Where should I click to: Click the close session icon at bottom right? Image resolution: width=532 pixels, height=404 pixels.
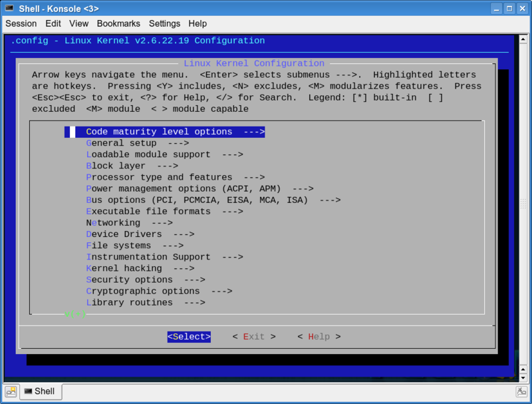tap(521, 391)
